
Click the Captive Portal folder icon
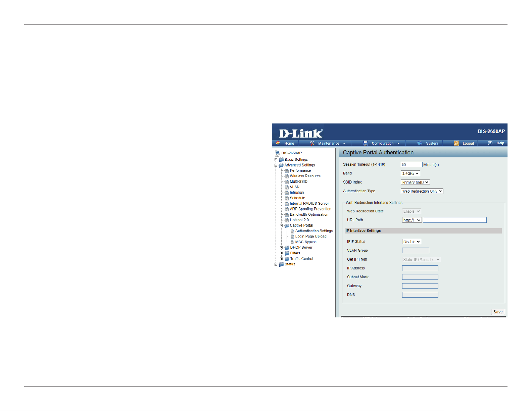(x=287, y=225)
